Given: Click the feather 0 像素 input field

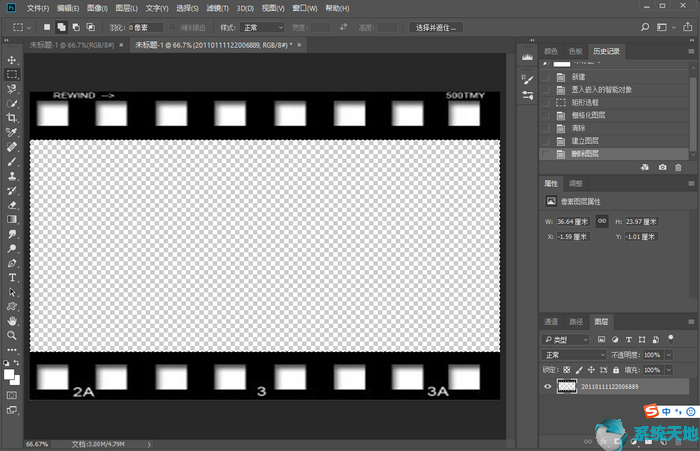Looking at the screenshot, I should [x=146, y=28].
